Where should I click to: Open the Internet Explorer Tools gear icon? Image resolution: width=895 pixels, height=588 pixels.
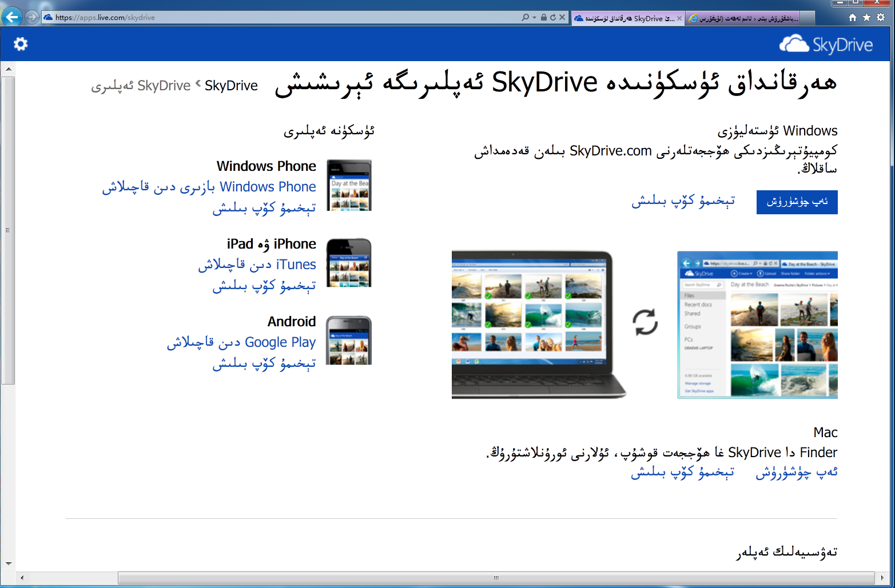(881, 18)
